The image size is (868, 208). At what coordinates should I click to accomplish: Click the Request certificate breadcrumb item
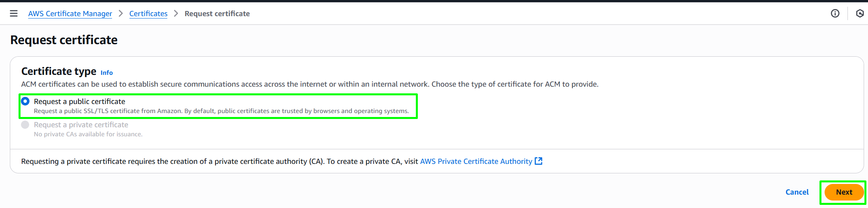click(217, 13)
